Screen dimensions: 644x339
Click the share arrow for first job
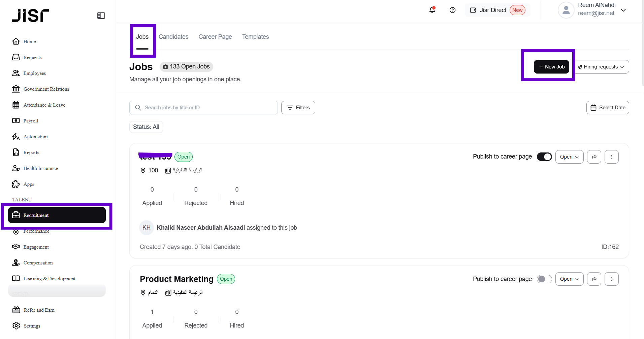click(594, 157)
